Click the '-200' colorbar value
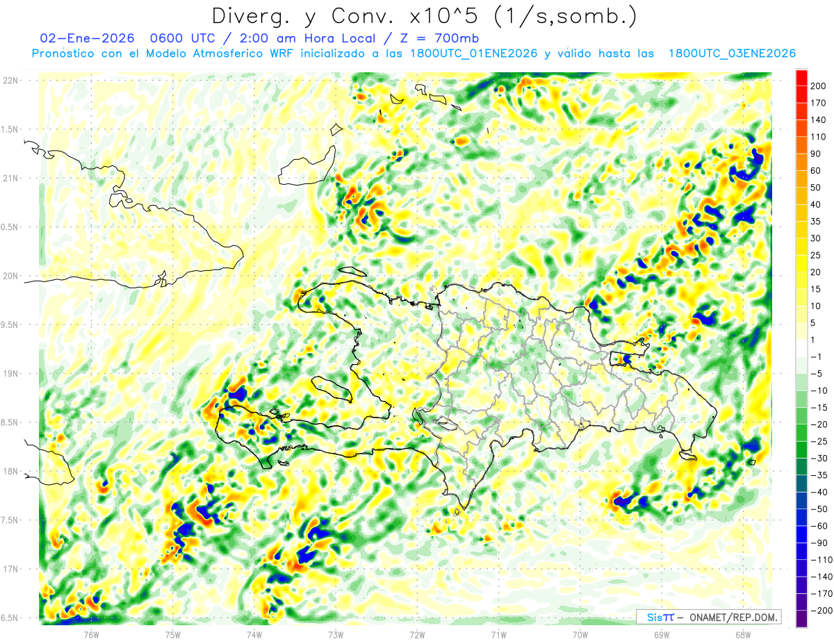 tap(821, 611)
